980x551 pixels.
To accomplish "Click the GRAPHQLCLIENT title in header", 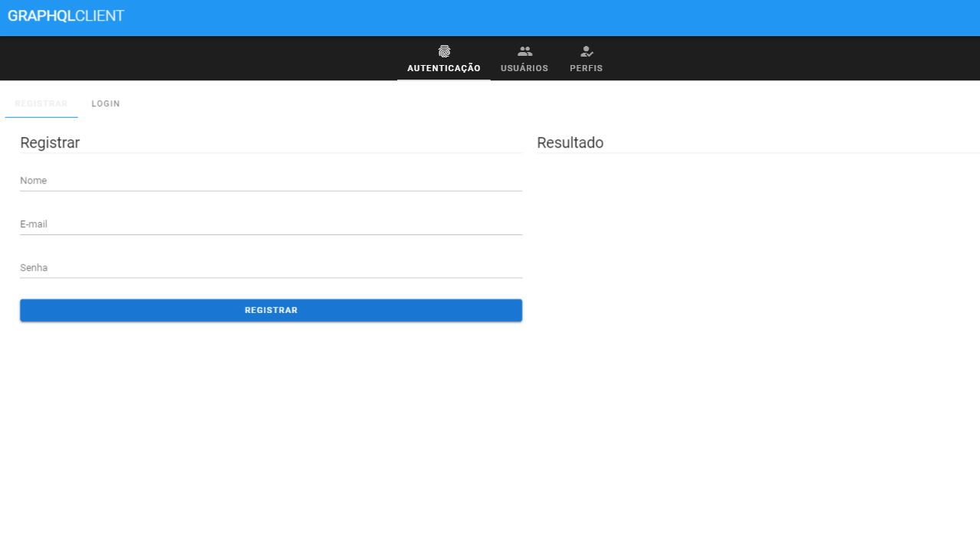I will tap(66, 16).
